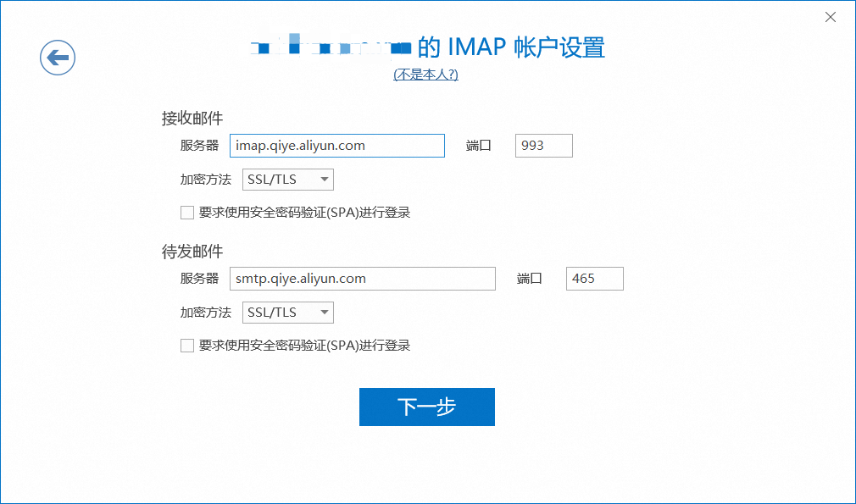This screenshot has height=504, width=856.
Task: Click the outgoing server field smtp.qiye.aliyun.com
Action: pyautogui.click(x=362, y=279)
